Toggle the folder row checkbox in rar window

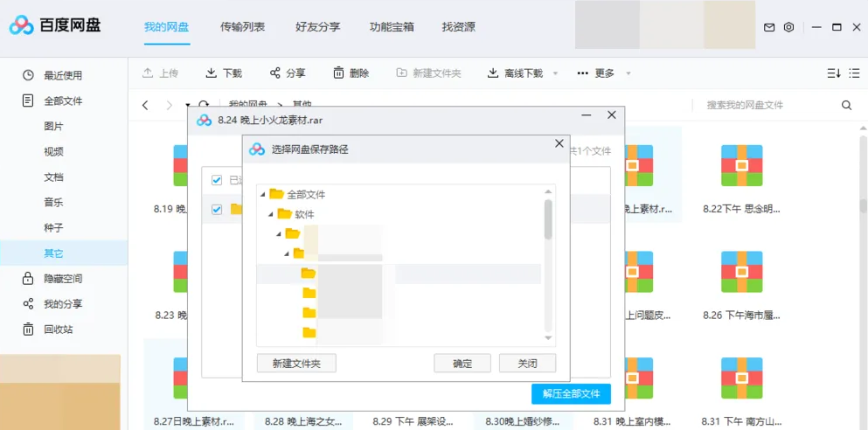click(217, 209)
